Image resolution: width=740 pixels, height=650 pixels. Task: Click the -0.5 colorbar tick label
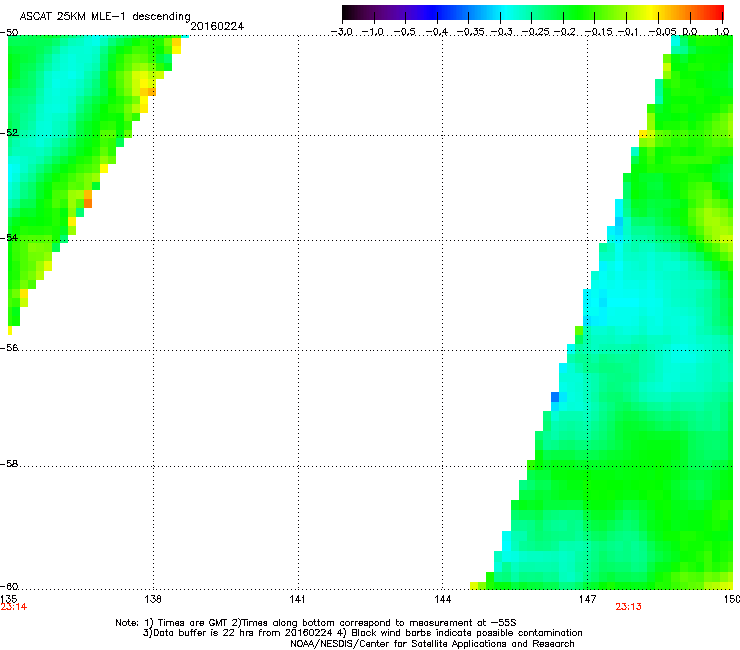click(405, 32)
